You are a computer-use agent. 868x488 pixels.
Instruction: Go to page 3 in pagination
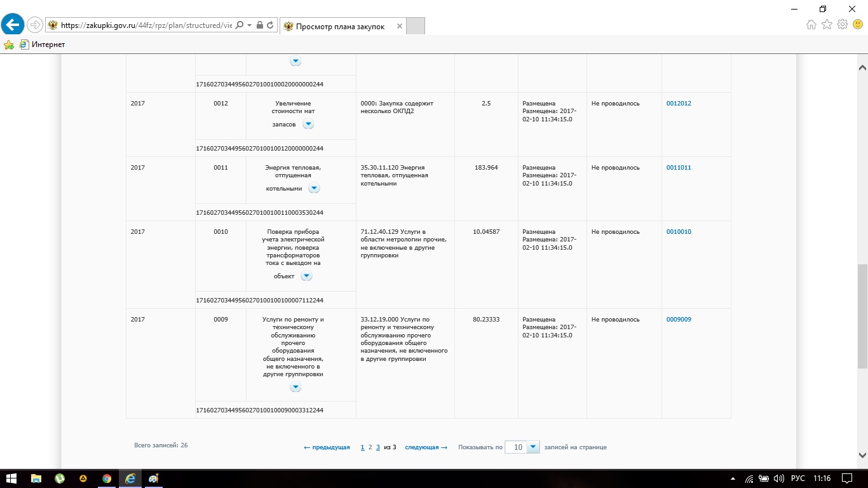tap(378, 447)
